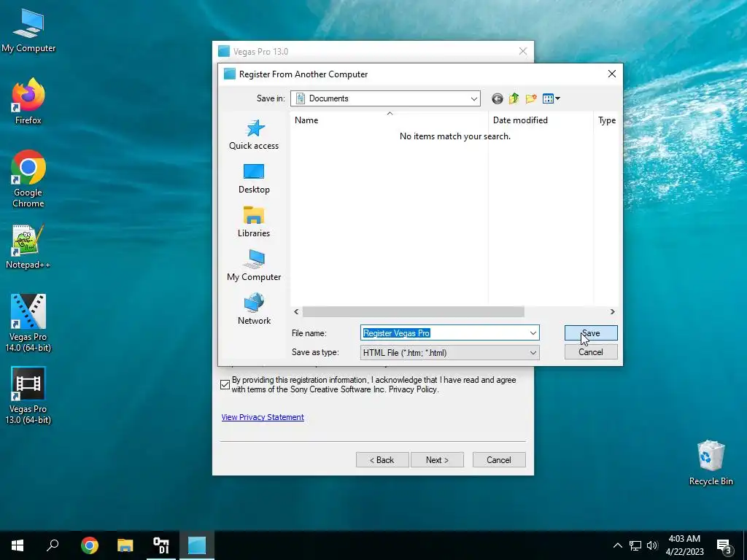Screen dimensions: 747x560
Task: Go up one folder level icon
Action: point(514,98)
